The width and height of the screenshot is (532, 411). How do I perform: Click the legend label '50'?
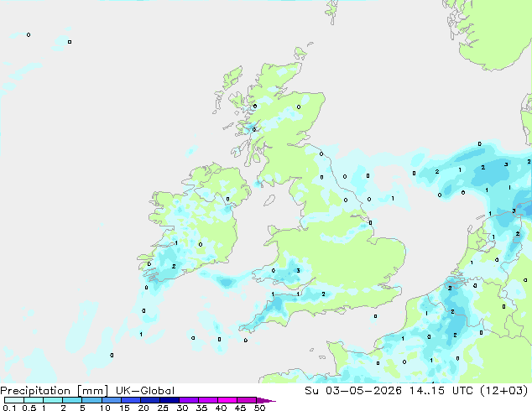[x=259, y=408]
